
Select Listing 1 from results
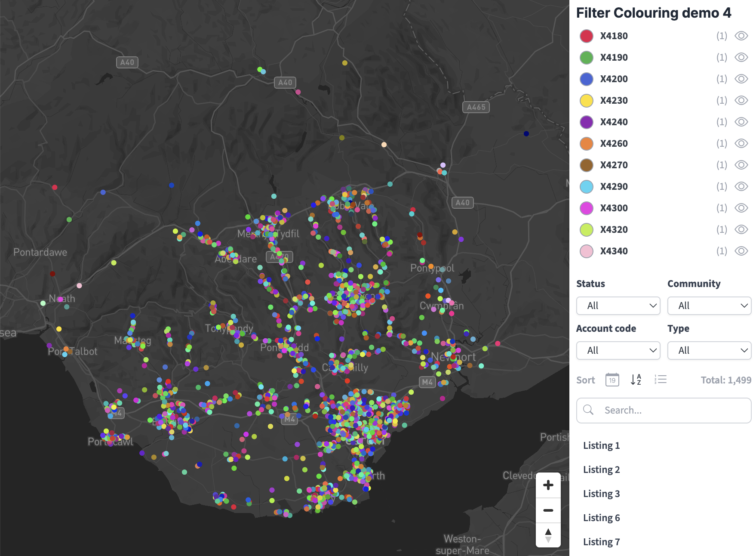tap(601, 445)
